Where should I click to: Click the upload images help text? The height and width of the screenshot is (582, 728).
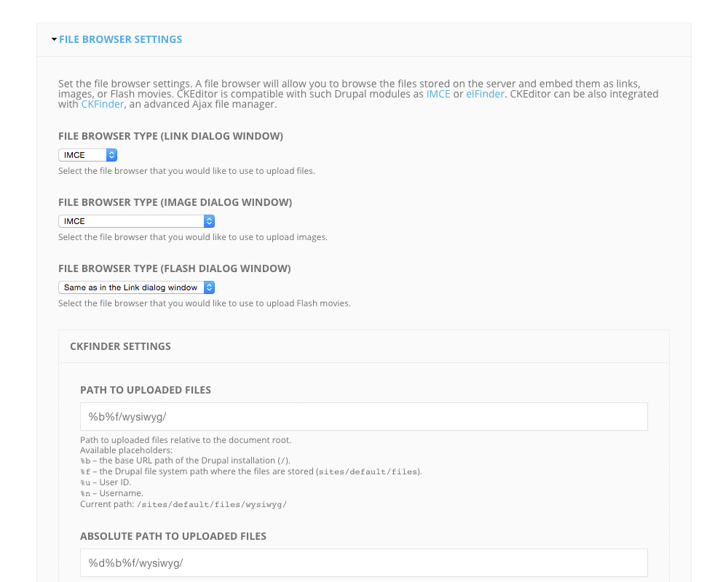[x=193, y=237]
